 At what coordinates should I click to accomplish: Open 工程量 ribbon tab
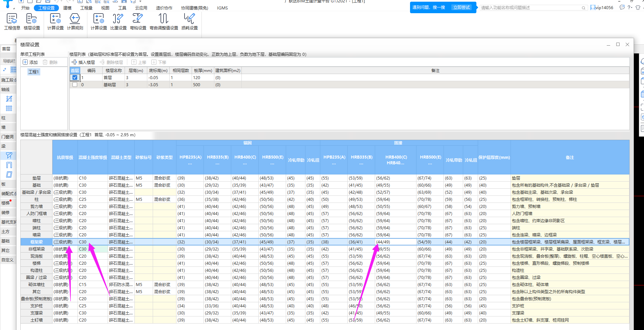click(86, 8)
